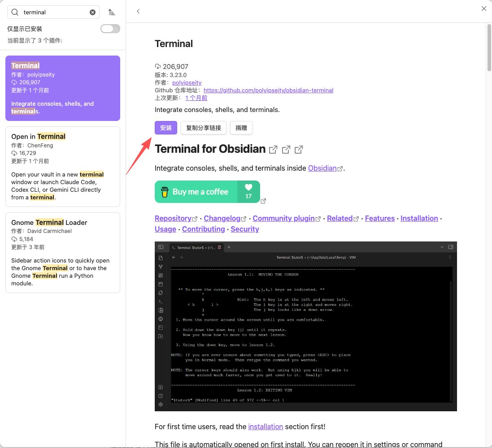The width and height of the screenshot is (492, 448).
Task: Click the last updated 1 month ago link
Action: coord(196,98)
